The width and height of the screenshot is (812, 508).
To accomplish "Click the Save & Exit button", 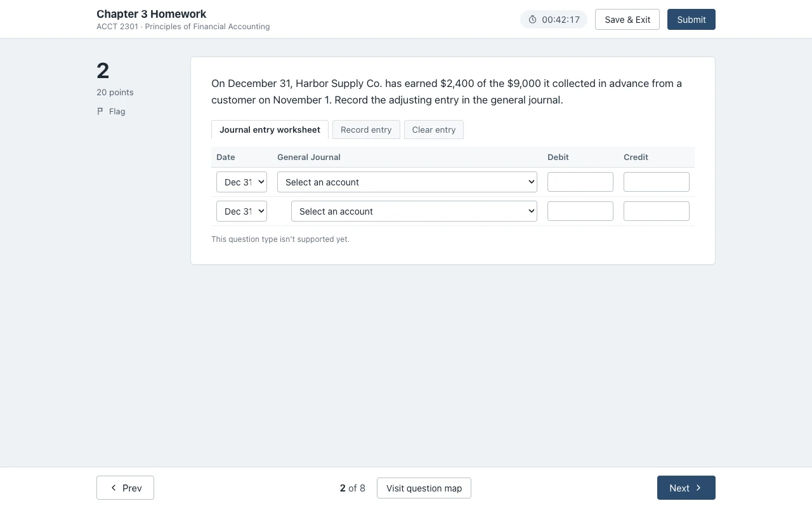I will tap(627, 20).
